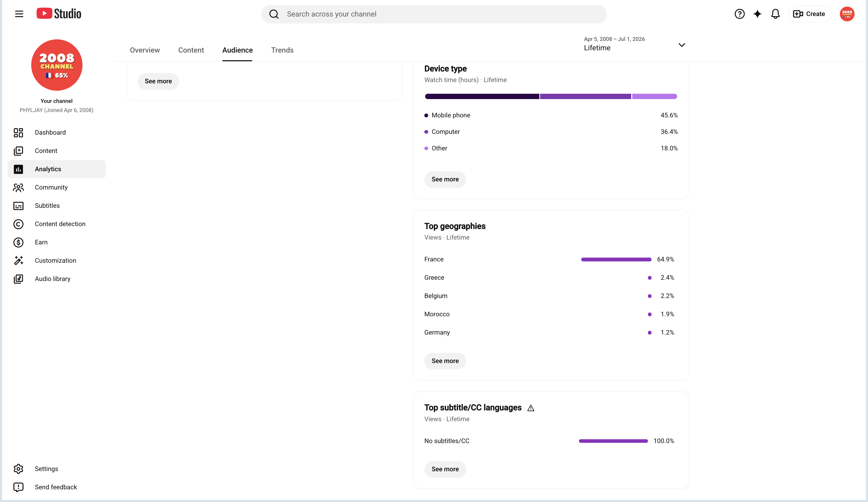Click See more in the left card
The image size is (868, 502).
pyautogui.click(x=158, y=81)
